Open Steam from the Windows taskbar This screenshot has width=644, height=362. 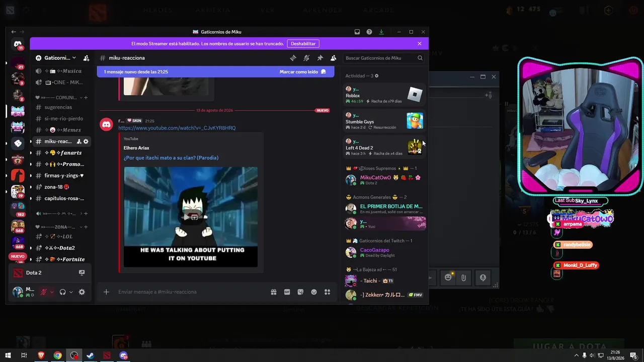pyautogui.click(x=91, y=355)
